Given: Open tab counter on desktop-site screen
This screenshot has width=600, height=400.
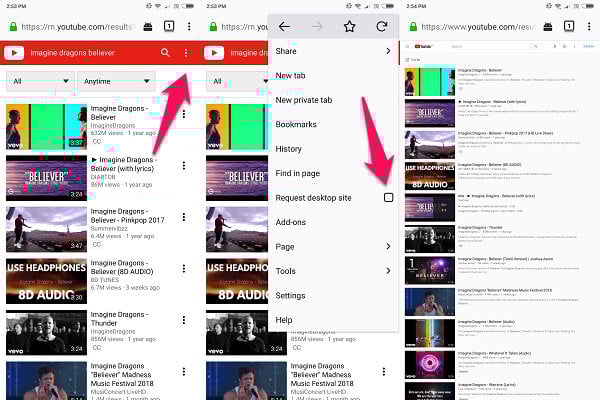Looking at the screenshot, I should click(569, 26).
